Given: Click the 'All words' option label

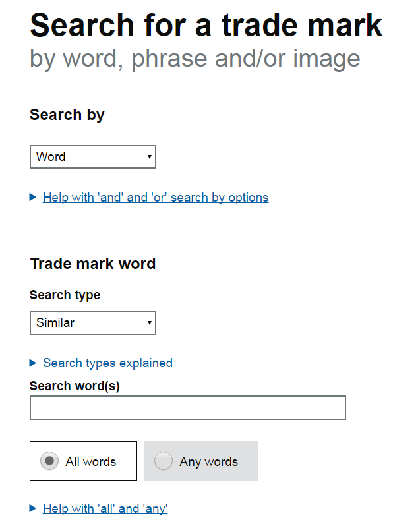Looking at the screenshot, I should tap(90, 461).
